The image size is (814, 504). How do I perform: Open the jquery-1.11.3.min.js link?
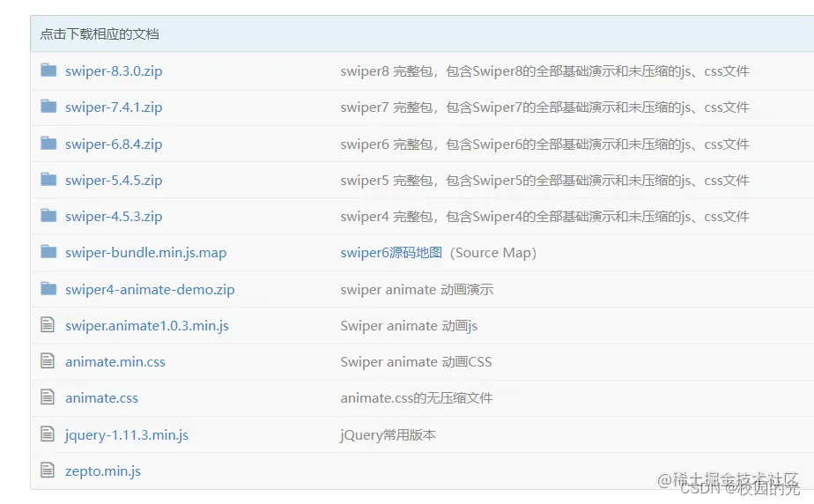point(127,435)
